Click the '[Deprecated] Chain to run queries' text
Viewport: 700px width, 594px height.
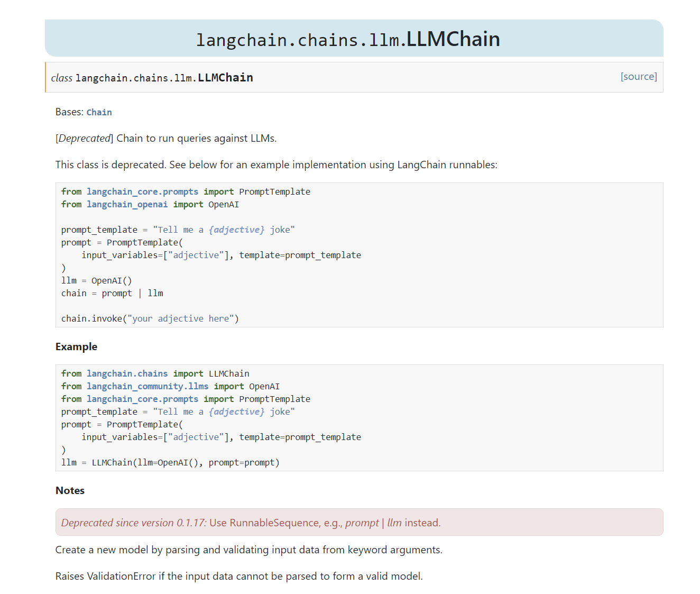(166, 138)
